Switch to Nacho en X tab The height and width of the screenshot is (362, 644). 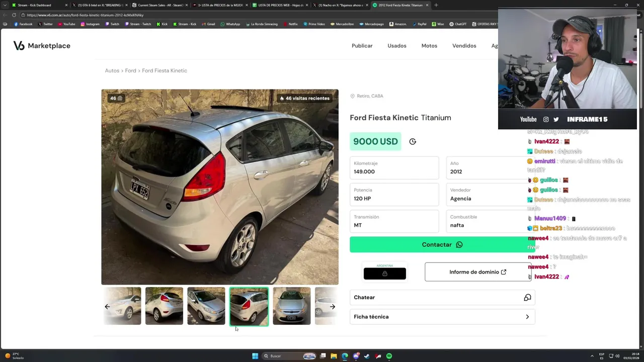(340, 5)
